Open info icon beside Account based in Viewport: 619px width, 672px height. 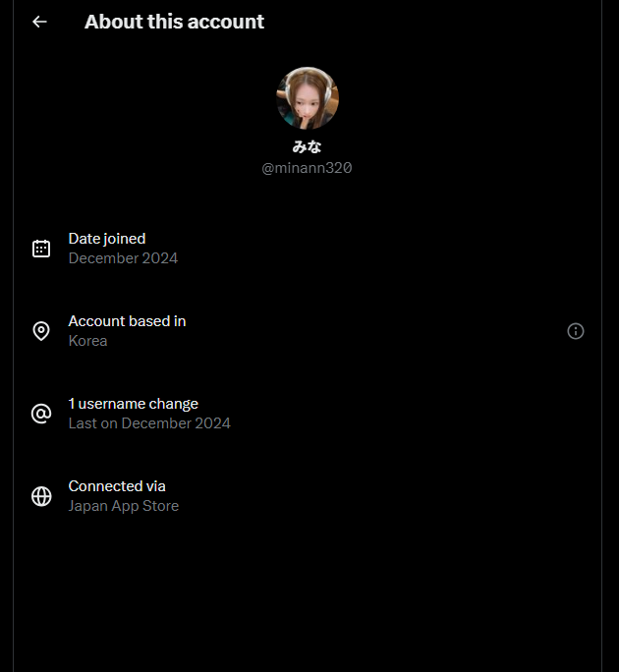point(575,331)
